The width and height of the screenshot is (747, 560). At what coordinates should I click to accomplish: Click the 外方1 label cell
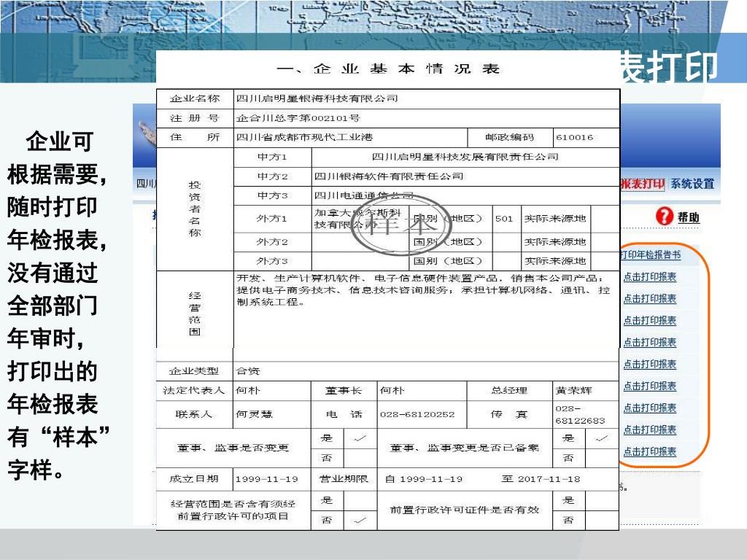pos(272,219)
